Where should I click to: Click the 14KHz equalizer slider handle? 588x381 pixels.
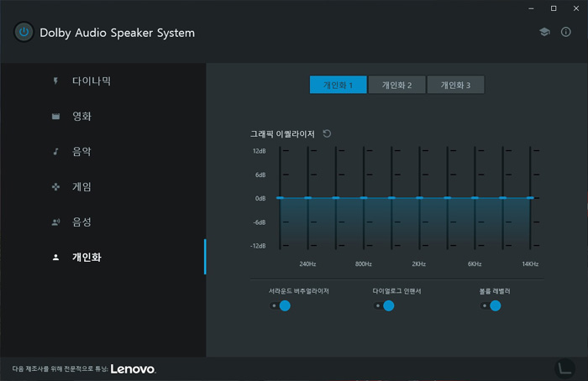[x=530, y=198]
